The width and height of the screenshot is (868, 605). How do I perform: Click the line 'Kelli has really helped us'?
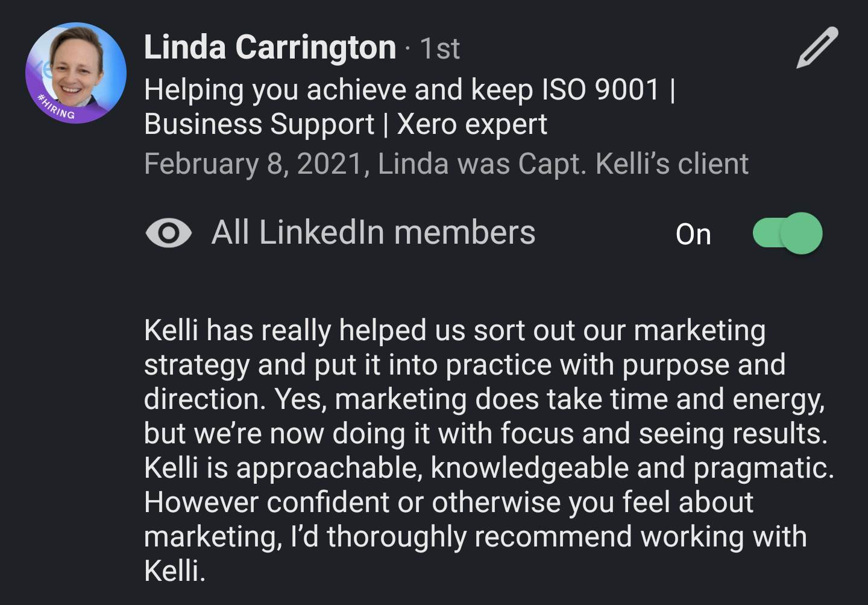tap(454, 331)
